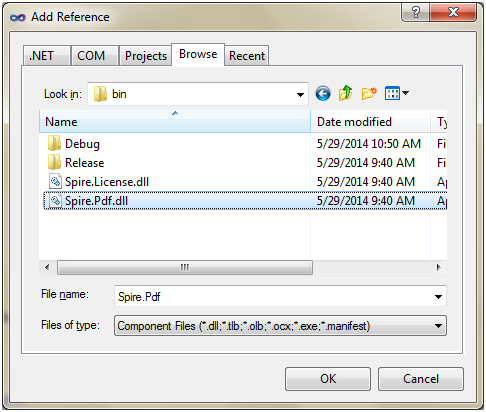The image size is (486, 412).
Task: Click the help question mark button
Action: tap(415, 13)
